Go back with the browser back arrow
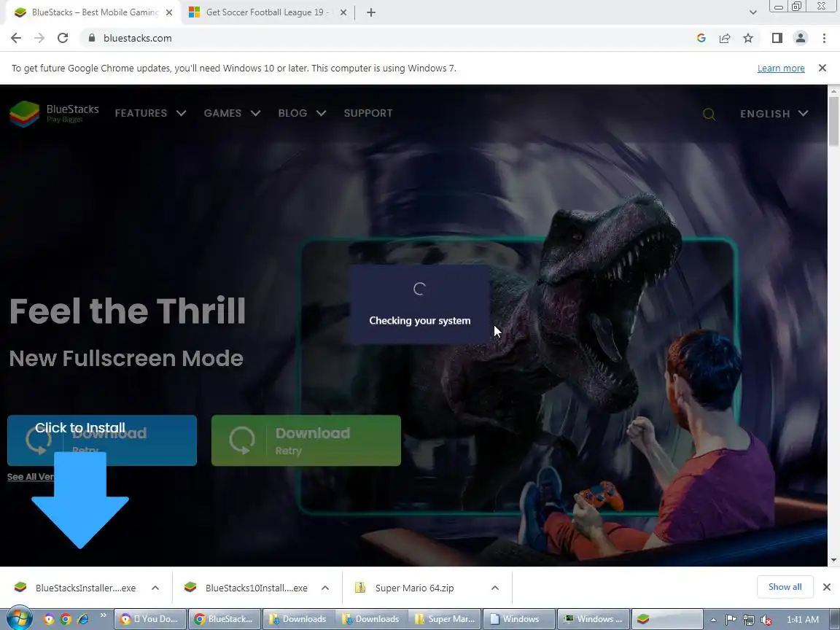The image size is (840, 630). (x=16, y=38)
